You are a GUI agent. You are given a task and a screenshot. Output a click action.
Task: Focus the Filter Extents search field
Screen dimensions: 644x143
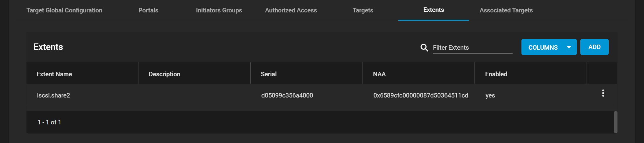coord(473,48)
